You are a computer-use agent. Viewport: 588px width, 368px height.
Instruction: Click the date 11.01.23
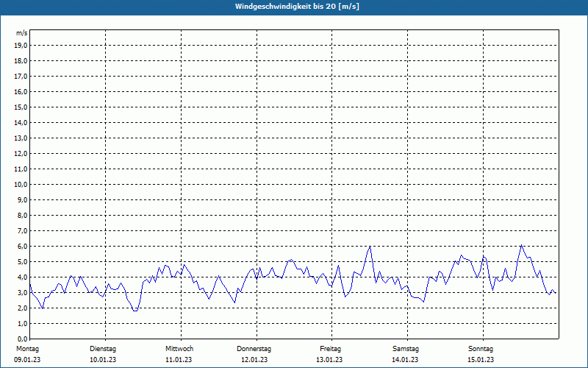[179, 360]
